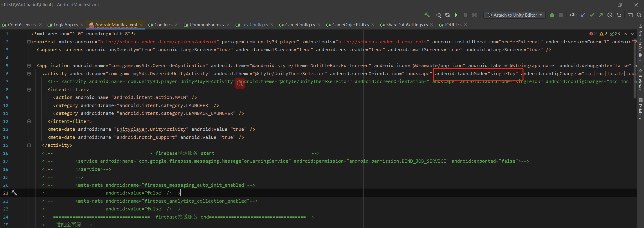Collapse the application tag on line 5
The image size is (644, 228).
tap(29, 66)
